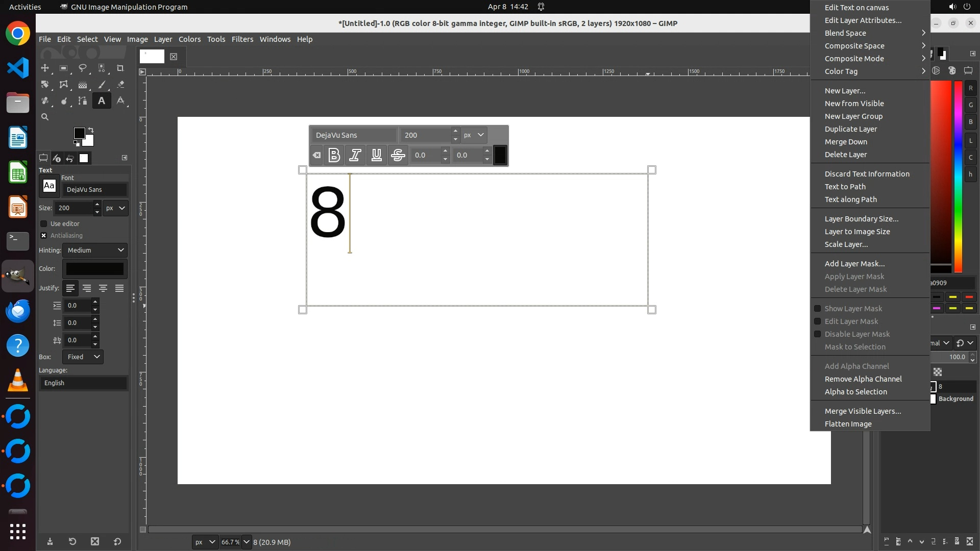Image resolution: width=980 pixels, height=551 pixels.
Task: Open the Filters menu
Action: pos(242,39)
